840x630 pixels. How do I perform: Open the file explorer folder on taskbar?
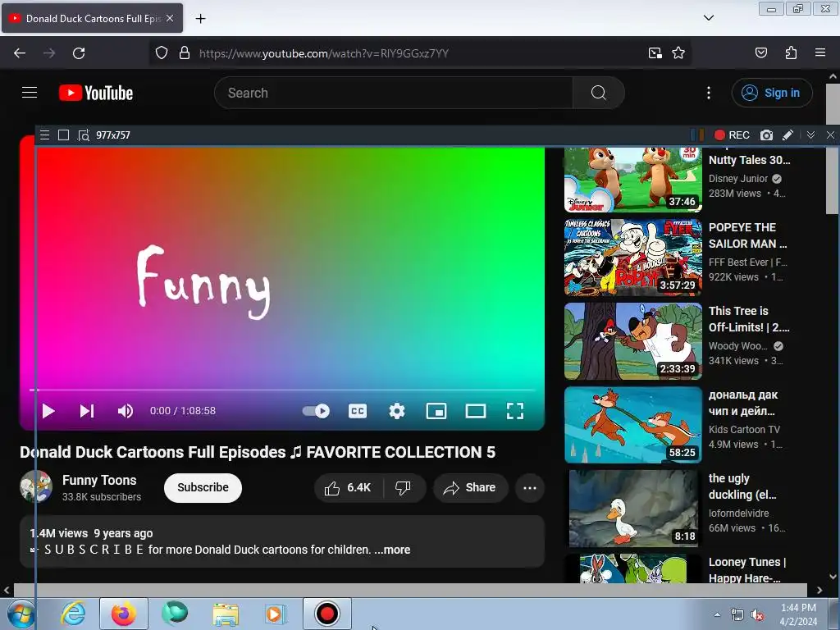pos(226,614)
